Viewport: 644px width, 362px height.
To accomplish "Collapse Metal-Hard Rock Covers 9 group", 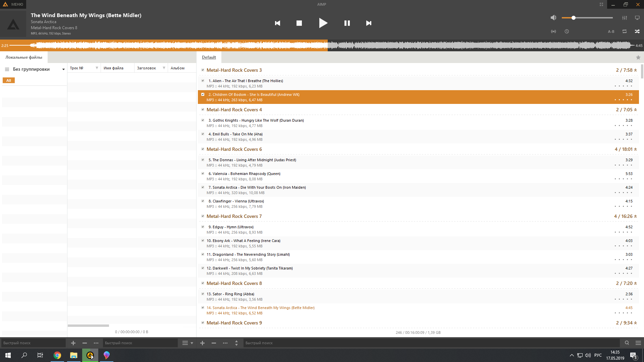I will pyautogui.click(x=635, y=323).
